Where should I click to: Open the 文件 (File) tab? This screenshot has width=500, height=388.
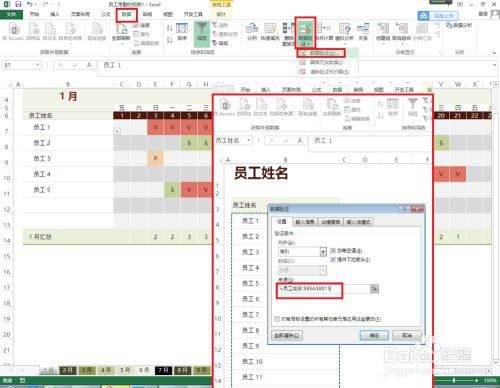pyautogui.click(x=11, y=14)
